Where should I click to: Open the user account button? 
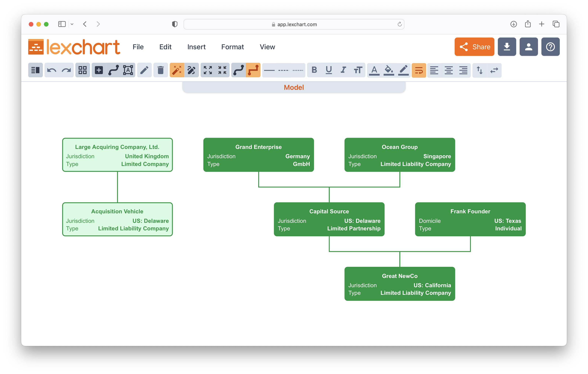529,47
